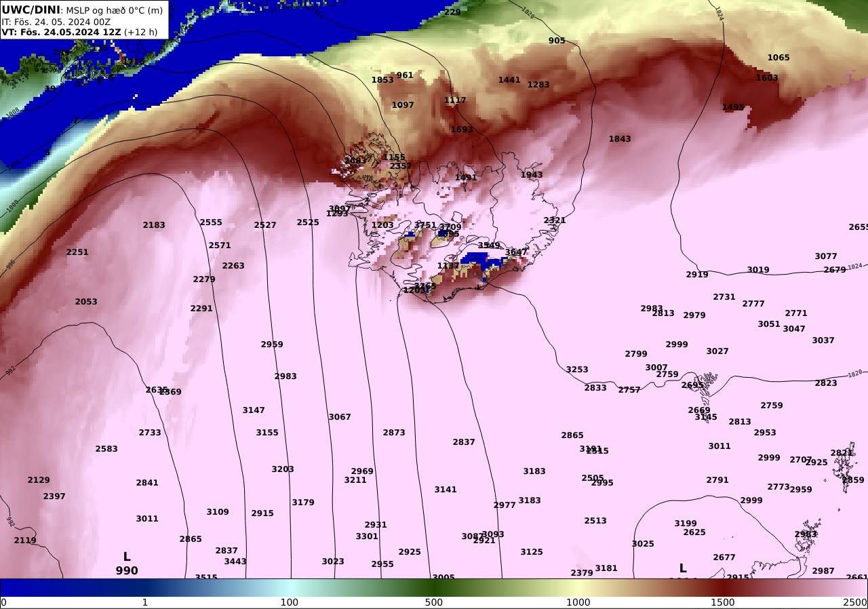Click the freezing level value 3019
The image size is (868, 609).
coord(758,270)
